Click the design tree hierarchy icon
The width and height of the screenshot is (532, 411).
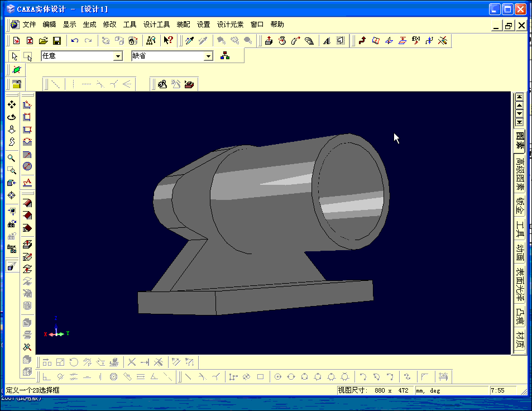click(x=224, y=56)
